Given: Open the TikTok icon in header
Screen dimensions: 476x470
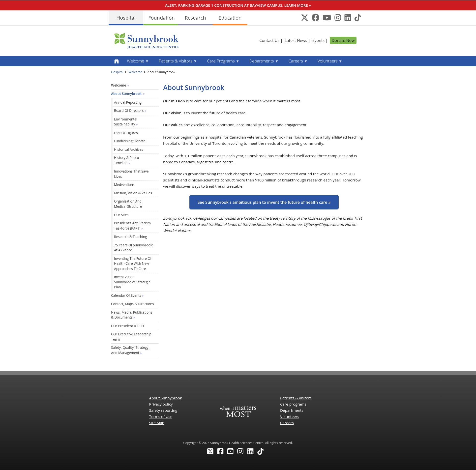Looking at the screenshot, I should point(357,18).
